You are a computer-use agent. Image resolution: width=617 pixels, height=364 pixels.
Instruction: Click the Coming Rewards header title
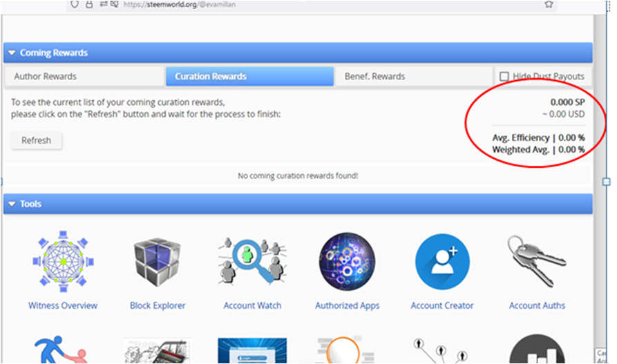click(54, 52)
